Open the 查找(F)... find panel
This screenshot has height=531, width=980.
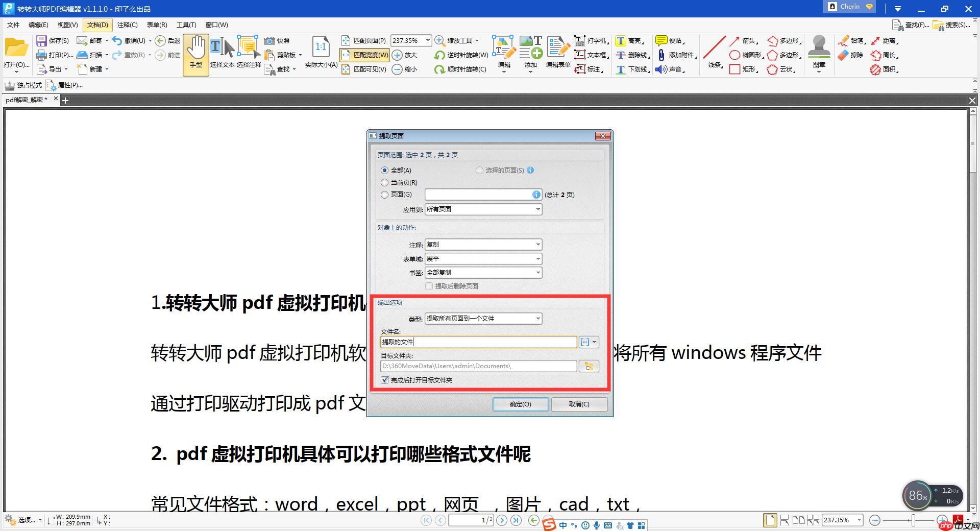[x=911, y=25]
